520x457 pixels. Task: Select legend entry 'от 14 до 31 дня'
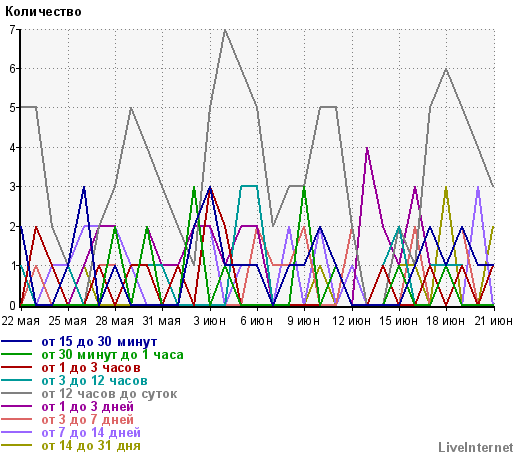coord(91,446)
